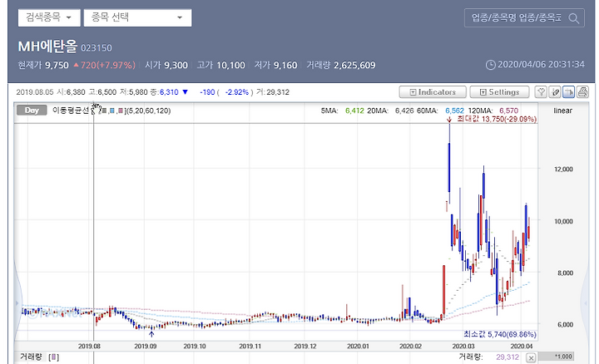599x364 pixels.
Task: Click the linear scale label
Action: click(562, 111)
